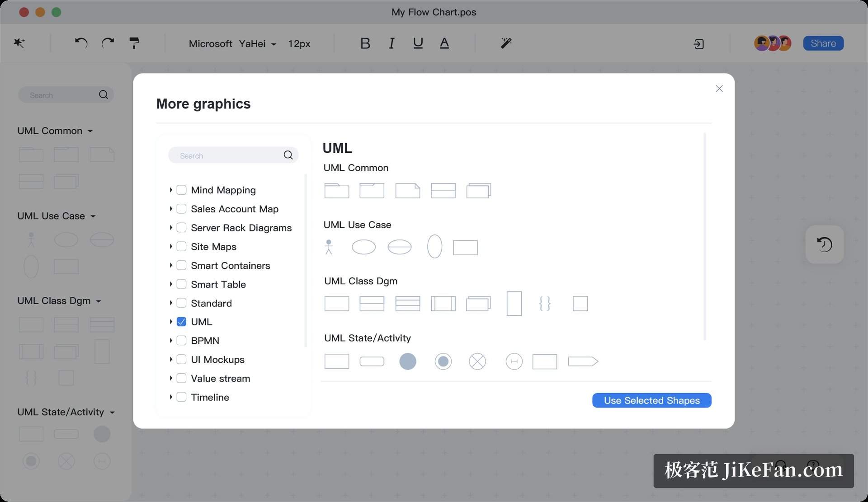This screenshot has width=868, height=502.
Task: Check the Mind Mapping checkbox
Action: coord(181,190)
